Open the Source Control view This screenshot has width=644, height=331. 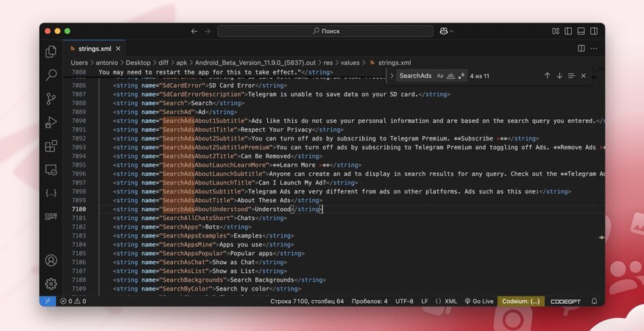(51, 99)
